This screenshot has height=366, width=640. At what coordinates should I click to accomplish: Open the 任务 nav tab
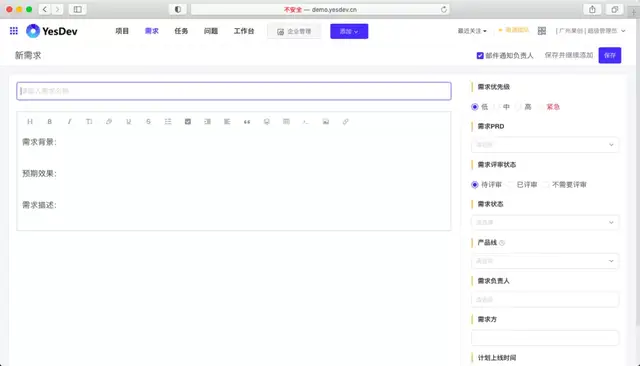click(x=181, y=31)
